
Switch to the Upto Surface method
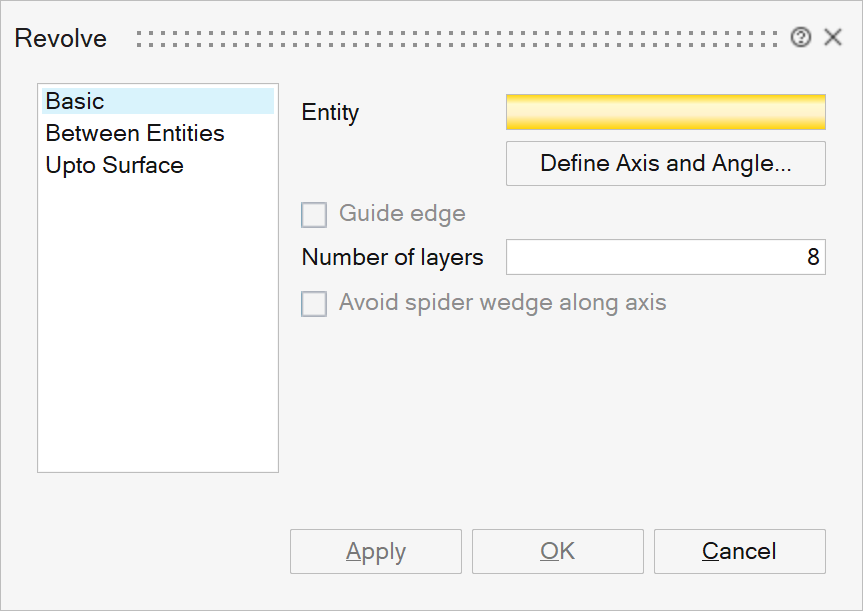(x=115, y=165)
